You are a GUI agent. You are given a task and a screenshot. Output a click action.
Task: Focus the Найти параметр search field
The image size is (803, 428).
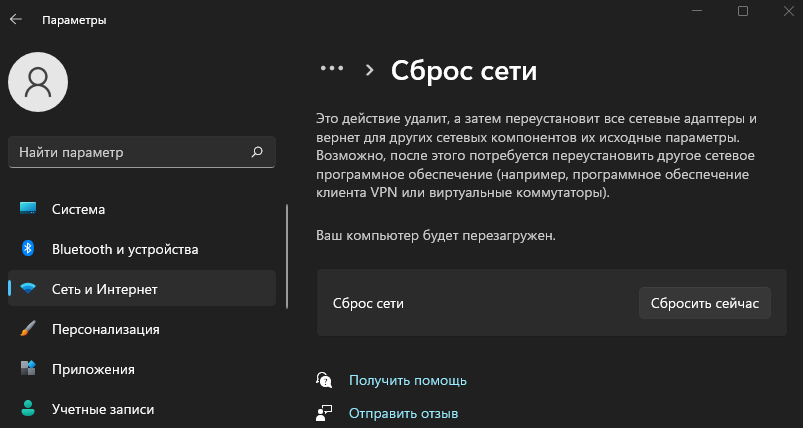pyautogui.click(x=142, y=152)
